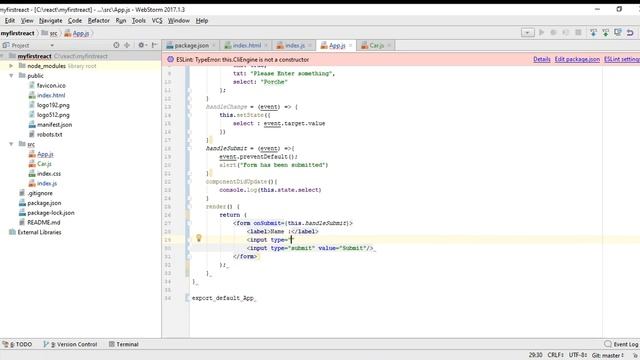The width and height of the screenshot is (640, 360).
Task: Click the Edit package.json link
Action: [x=577, y=60]
